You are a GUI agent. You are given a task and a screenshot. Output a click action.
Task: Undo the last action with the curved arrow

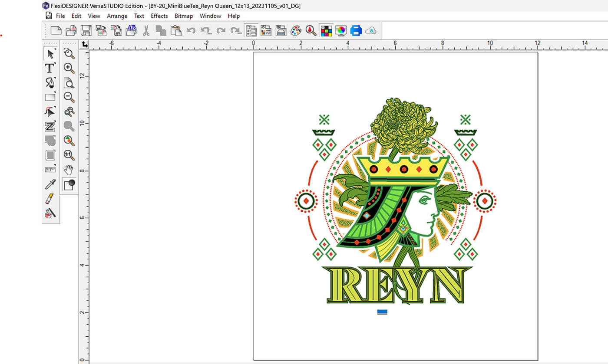click(x=191, y=30)
